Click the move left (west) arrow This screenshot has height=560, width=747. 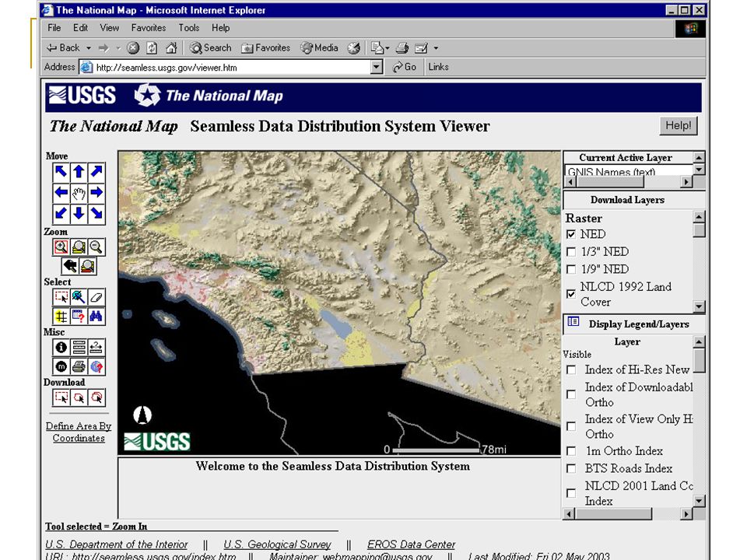coord(61,192)
